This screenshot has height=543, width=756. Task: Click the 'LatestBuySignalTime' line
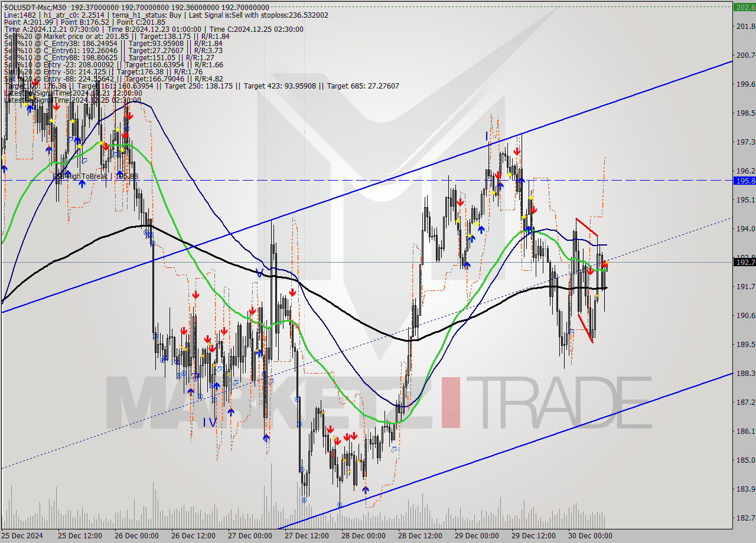click(x=73, y=93)
